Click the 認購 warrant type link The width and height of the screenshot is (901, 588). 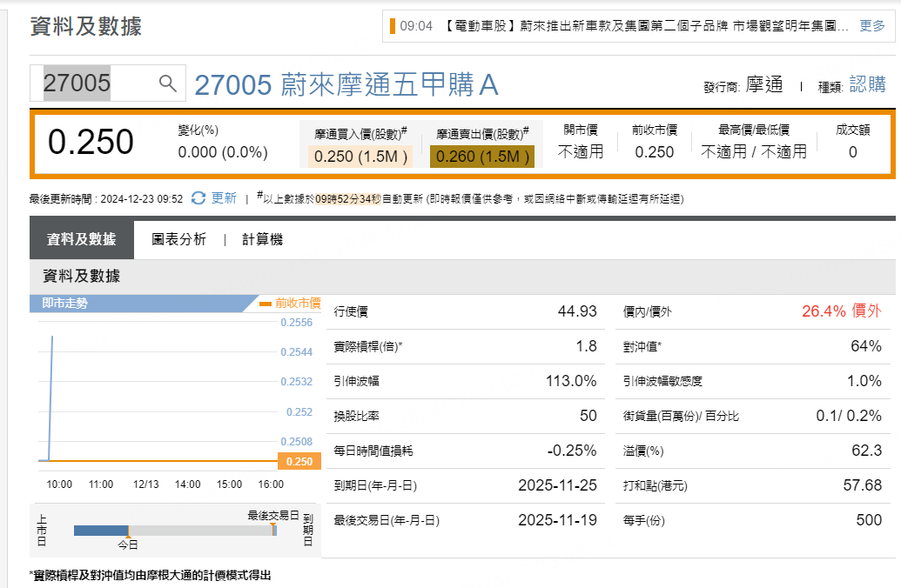click(x=867, y=84)
